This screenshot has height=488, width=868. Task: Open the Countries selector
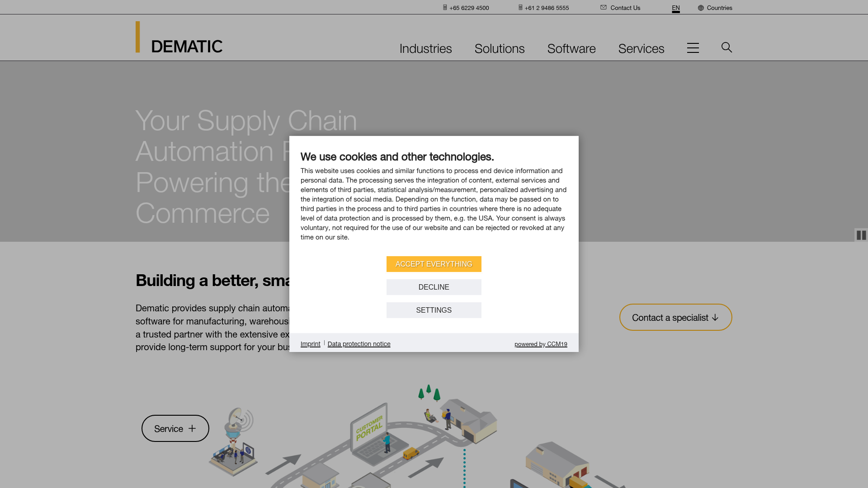tap(719, 8)
